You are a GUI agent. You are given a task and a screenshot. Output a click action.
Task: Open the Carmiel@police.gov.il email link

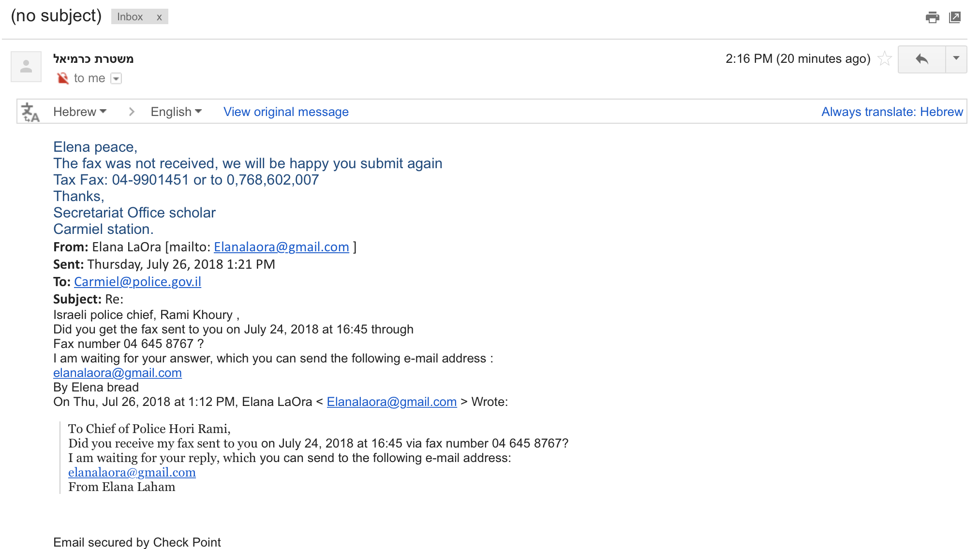pyautogui.click(x=137, y=282)
